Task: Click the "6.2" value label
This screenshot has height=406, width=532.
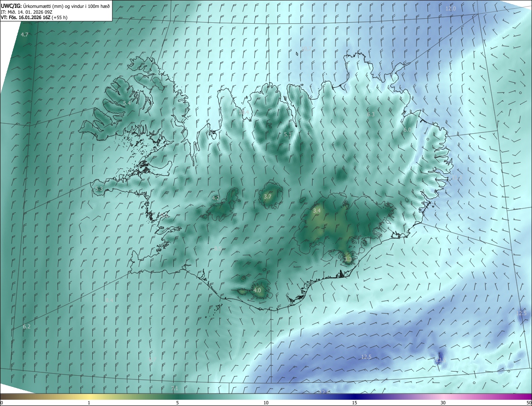Action: [x=27, y=327]
